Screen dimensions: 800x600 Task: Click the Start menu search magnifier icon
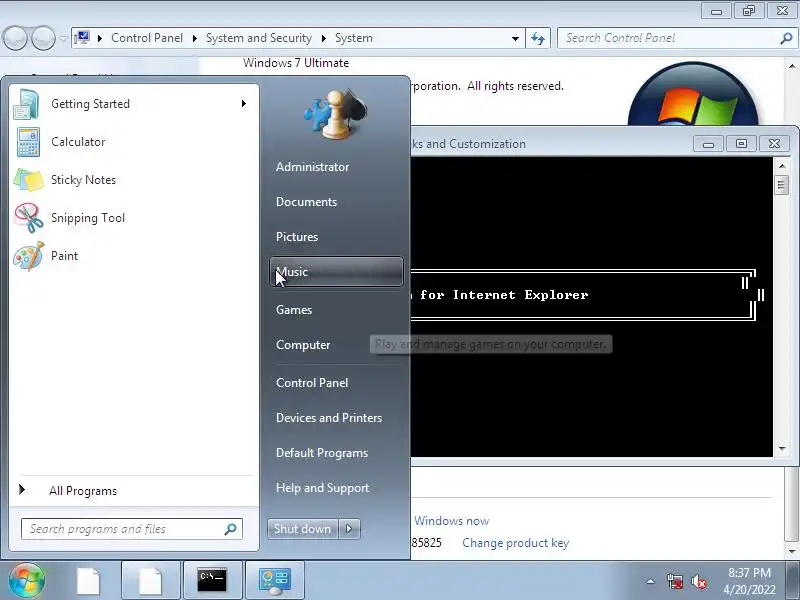coord(231,529)
